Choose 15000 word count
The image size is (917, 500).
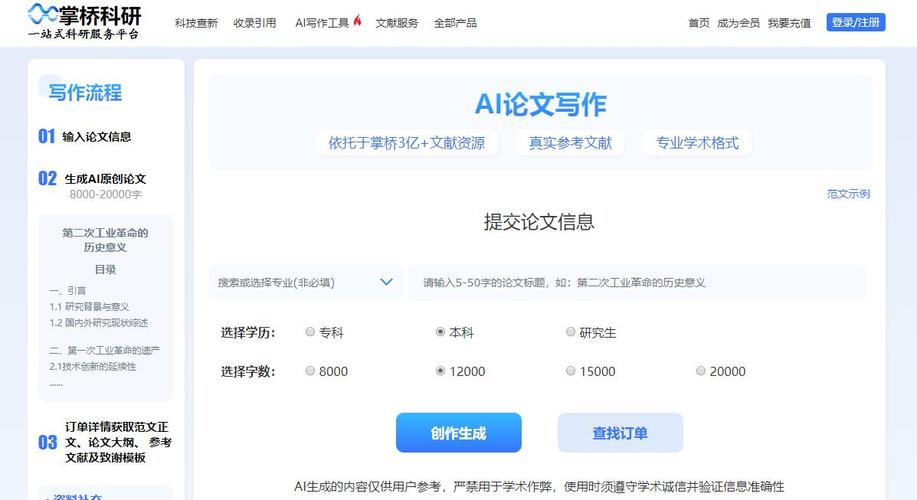(570, 371)
